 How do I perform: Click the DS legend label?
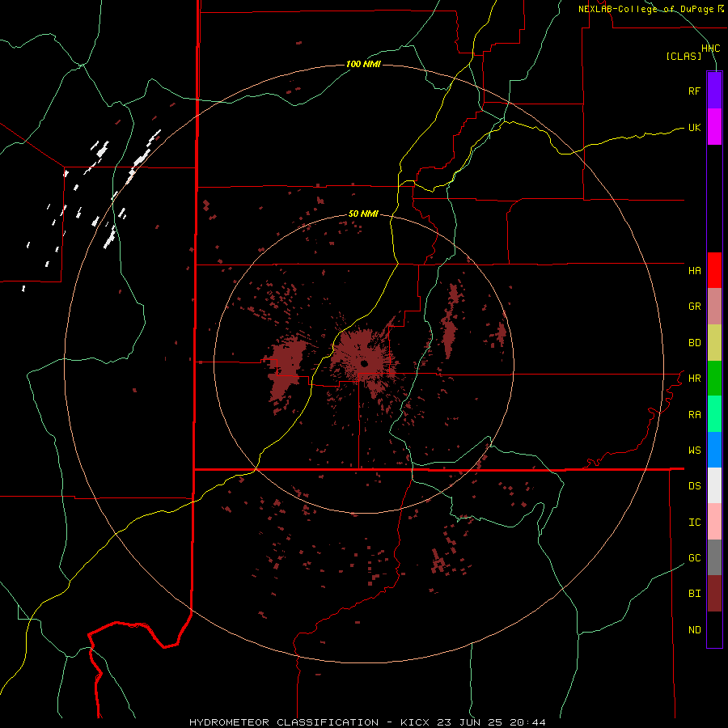coord(694,486)
